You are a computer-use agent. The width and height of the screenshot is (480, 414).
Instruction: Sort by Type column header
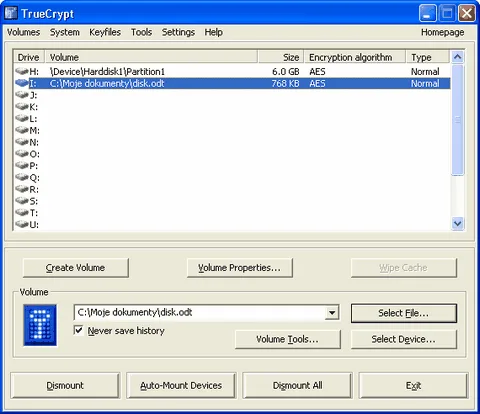click(428, 57)
